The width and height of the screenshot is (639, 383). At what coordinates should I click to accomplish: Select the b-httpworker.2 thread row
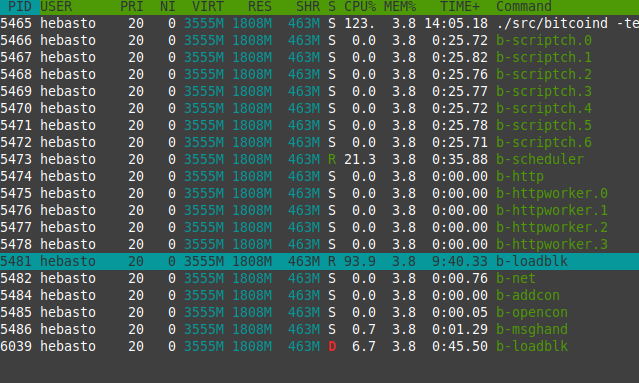(320, 227)
